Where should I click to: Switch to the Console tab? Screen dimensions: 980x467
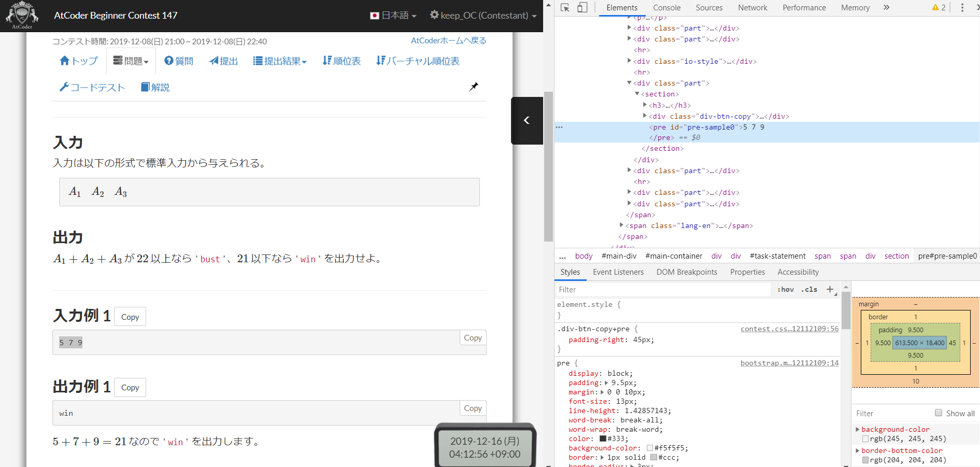(x=666, y=8)
